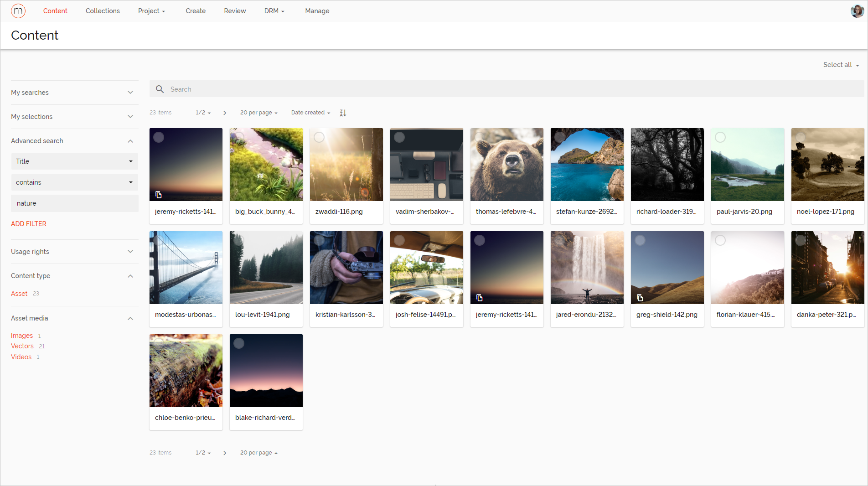This screenshot has height=486, width=868.
Task: Filter by Vectors asset media
Action: click(22, 346)
